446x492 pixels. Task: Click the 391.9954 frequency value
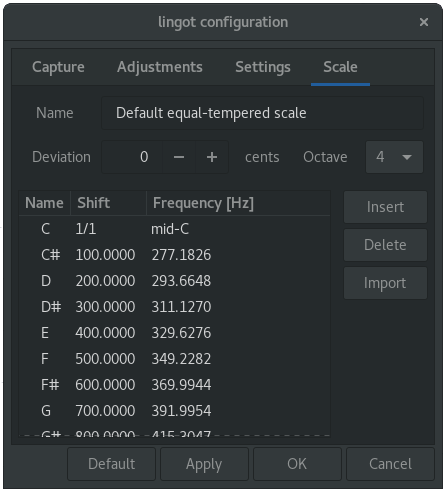coord(181,411)
